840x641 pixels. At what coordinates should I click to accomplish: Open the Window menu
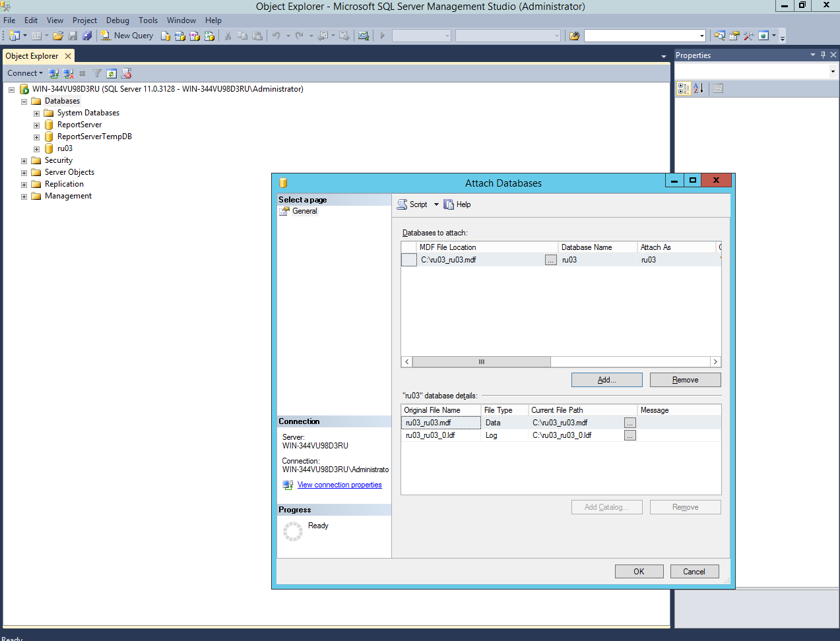pos(181,20)
